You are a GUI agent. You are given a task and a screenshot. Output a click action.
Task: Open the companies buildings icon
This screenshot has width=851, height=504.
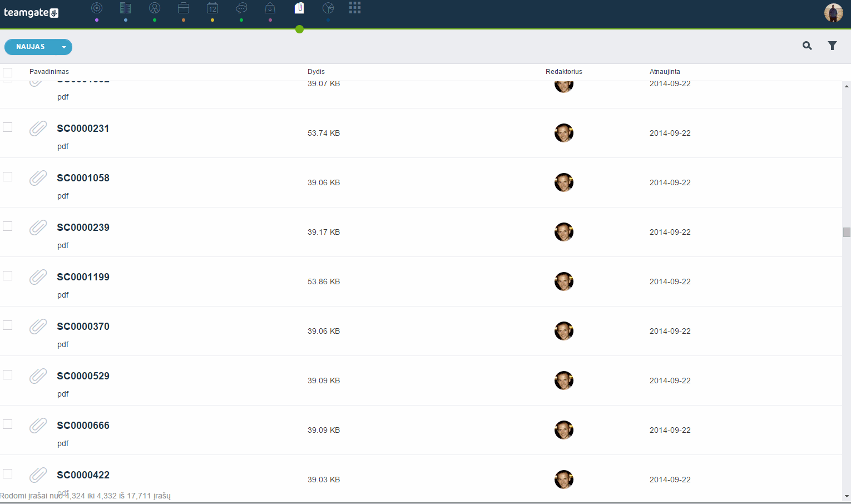coord(126,8)
